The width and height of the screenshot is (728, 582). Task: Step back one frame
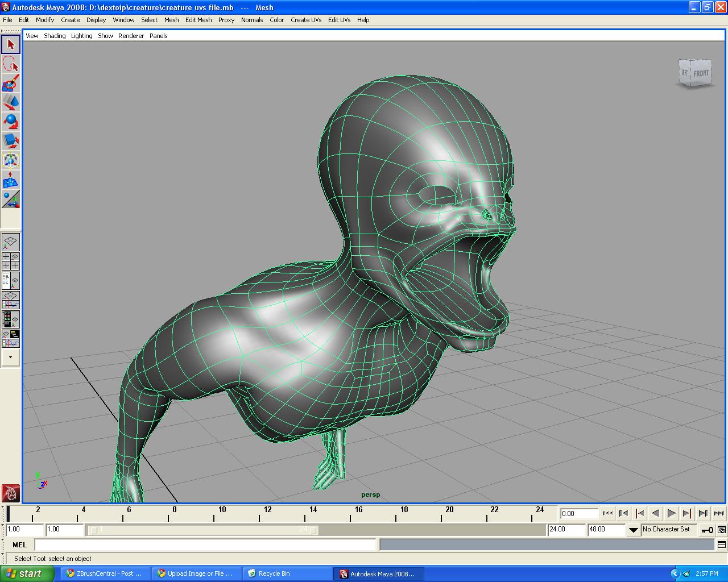coord(623,513)
